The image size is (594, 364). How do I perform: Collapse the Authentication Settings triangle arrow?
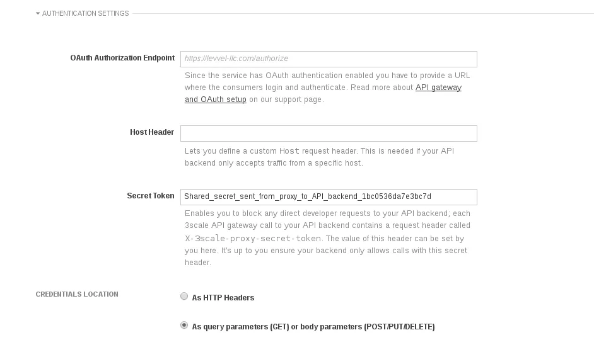38,13
